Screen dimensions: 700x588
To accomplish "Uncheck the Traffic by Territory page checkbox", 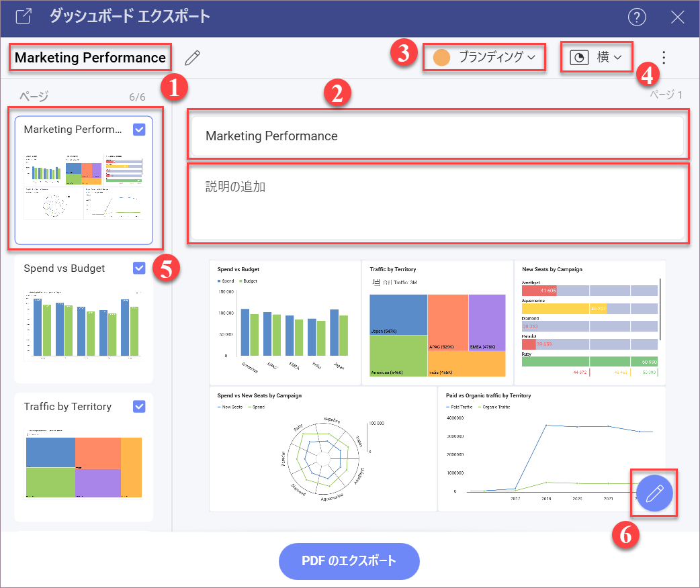I will [139, 406].
